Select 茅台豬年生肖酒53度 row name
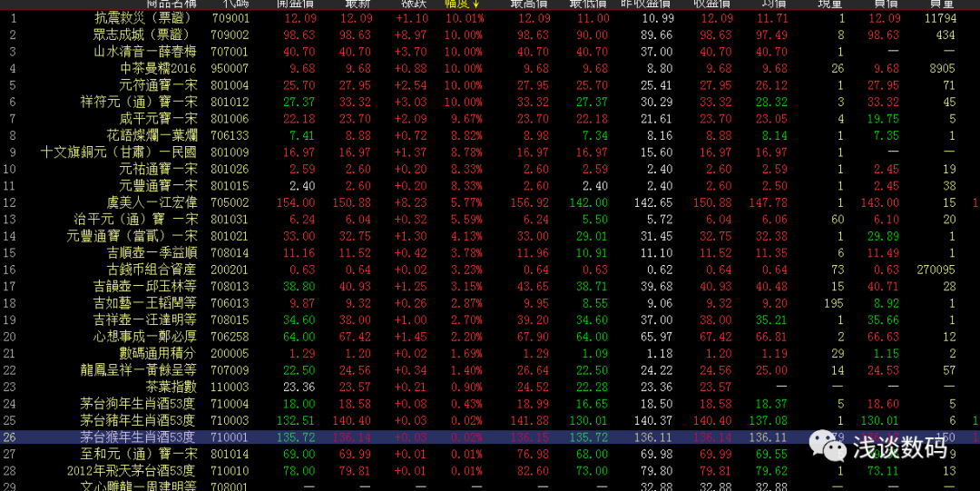980x491 pixels. [139, 420]
